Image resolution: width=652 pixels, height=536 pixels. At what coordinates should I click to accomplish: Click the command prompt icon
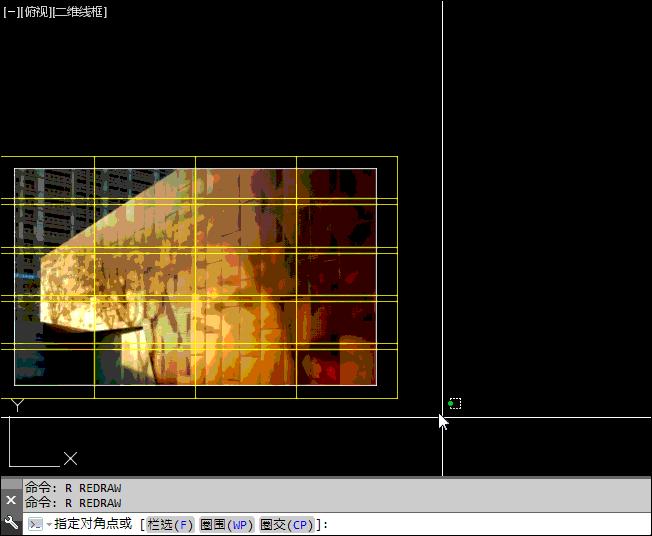click(34, 524)
